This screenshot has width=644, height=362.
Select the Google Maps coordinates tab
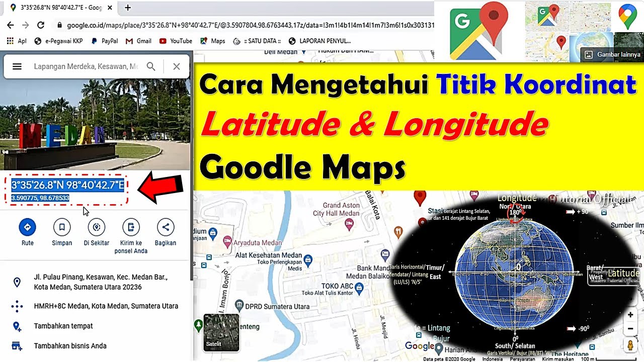click(60, 8)
